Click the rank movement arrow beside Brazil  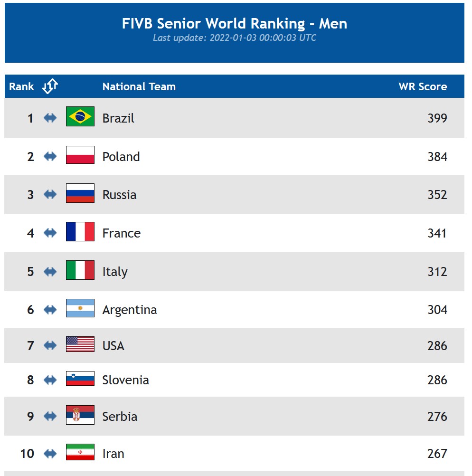coord(50,118)
